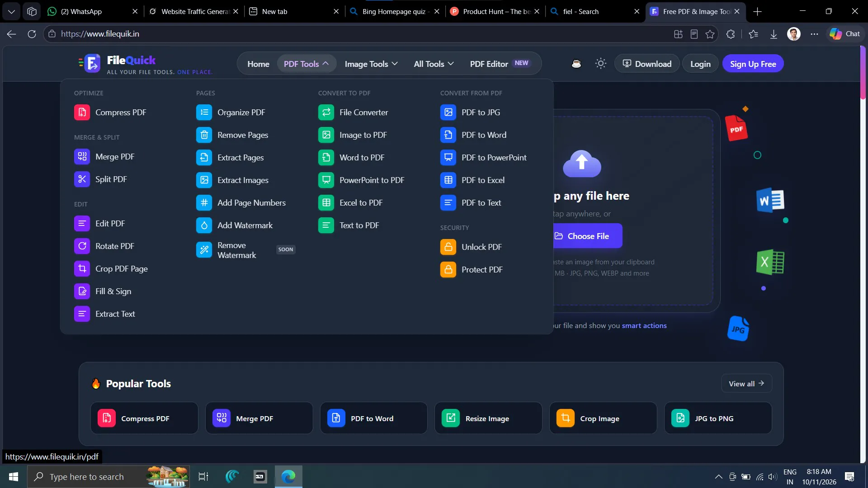Screen dimensions: 868x488
Task: Click the Crop PDF Page icon
Action: pos(82,269)
